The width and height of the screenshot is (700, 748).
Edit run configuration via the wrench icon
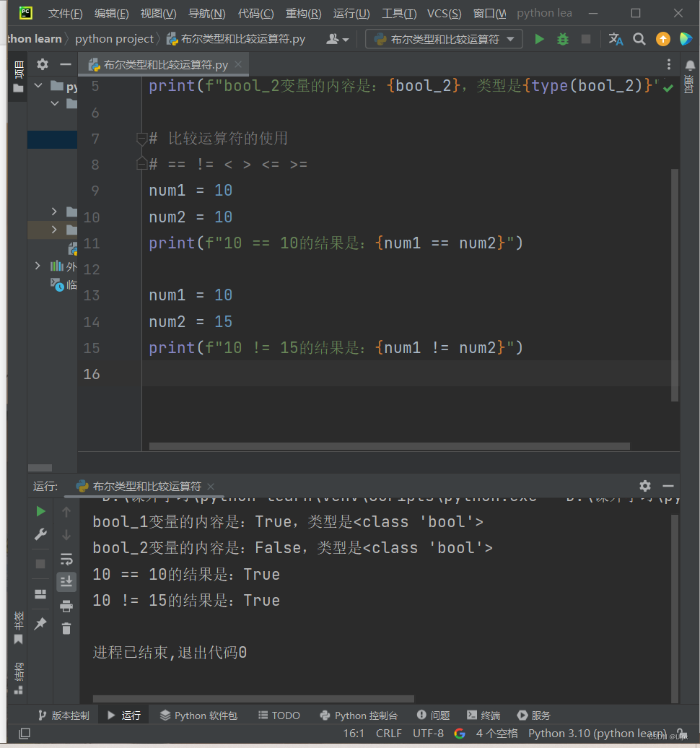[41, 534]
